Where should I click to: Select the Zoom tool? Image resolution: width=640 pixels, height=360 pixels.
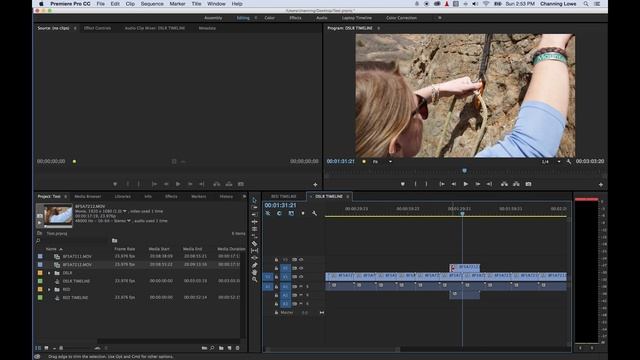pos(254,280)
